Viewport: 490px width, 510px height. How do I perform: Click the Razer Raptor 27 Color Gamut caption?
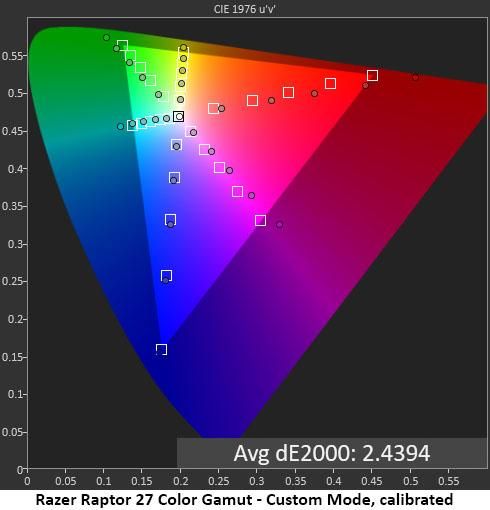coord(244,500)
